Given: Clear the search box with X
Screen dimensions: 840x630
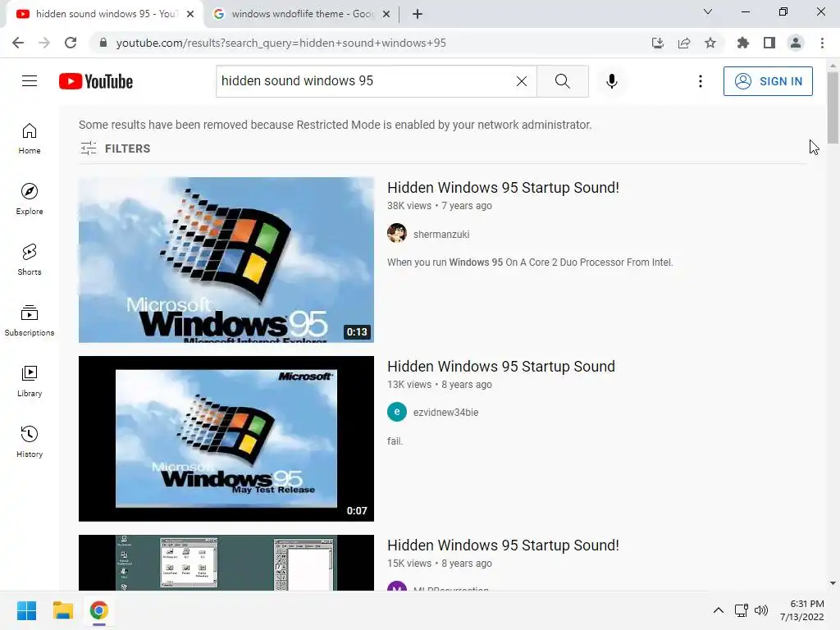Looking at the screenshot, I should coord(521,81).
